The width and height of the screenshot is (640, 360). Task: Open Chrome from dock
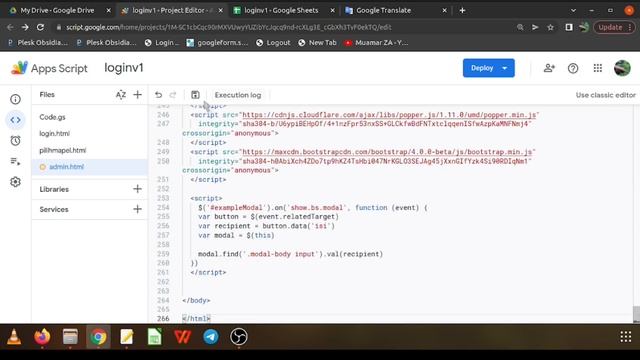98,337
